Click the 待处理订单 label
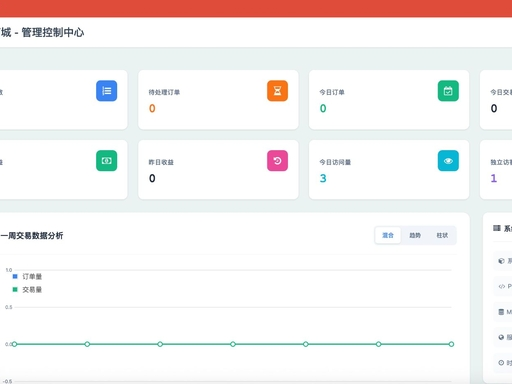This screenshot has width=512, height=384. [x=164, y=92]
